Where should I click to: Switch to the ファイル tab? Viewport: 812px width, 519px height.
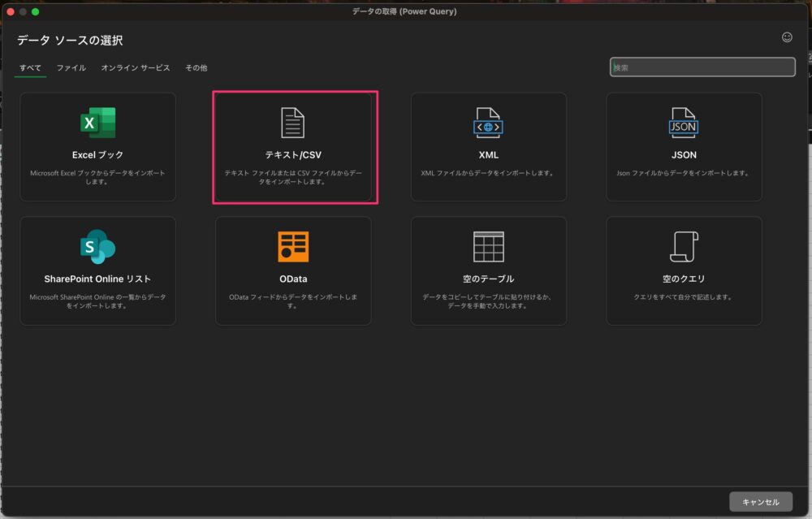tap(71, 68)
